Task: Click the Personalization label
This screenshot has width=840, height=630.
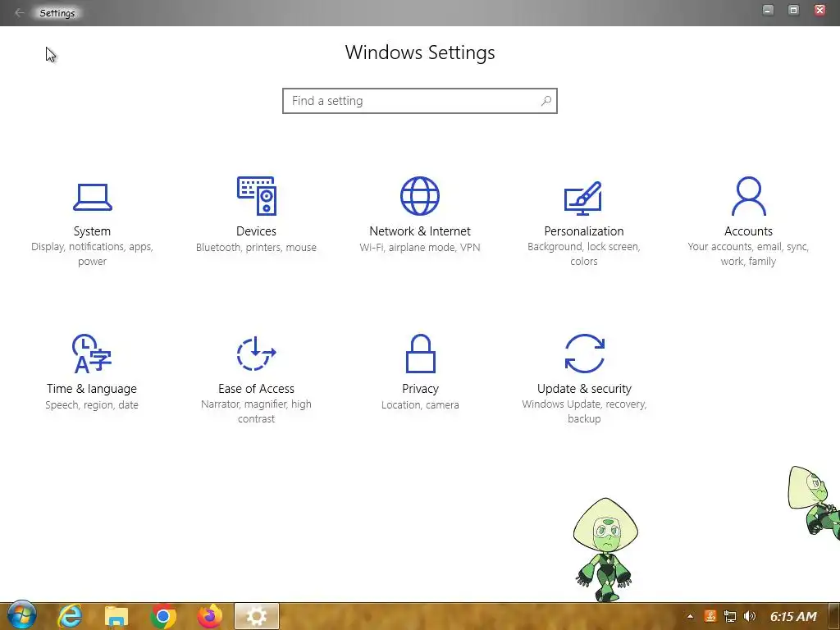Action: point(584,231)
